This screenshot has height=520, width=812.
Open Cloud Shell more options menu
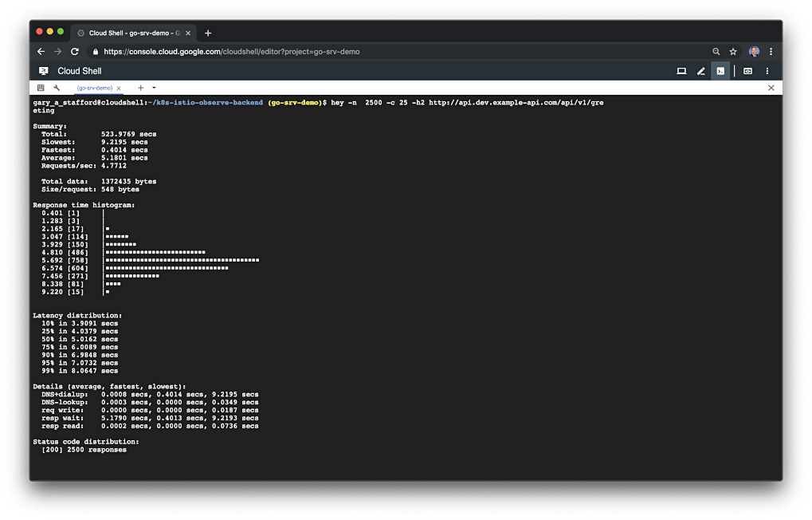pyautogui.click(x=770, y=71)
